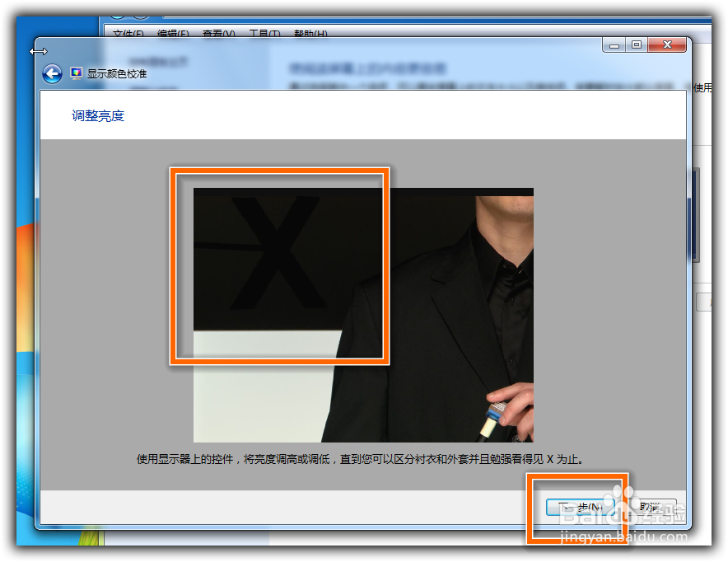The width and height of the screenshot is (728, 562).
Task: Click the minimize button of the background window
Action: [614, 45]
